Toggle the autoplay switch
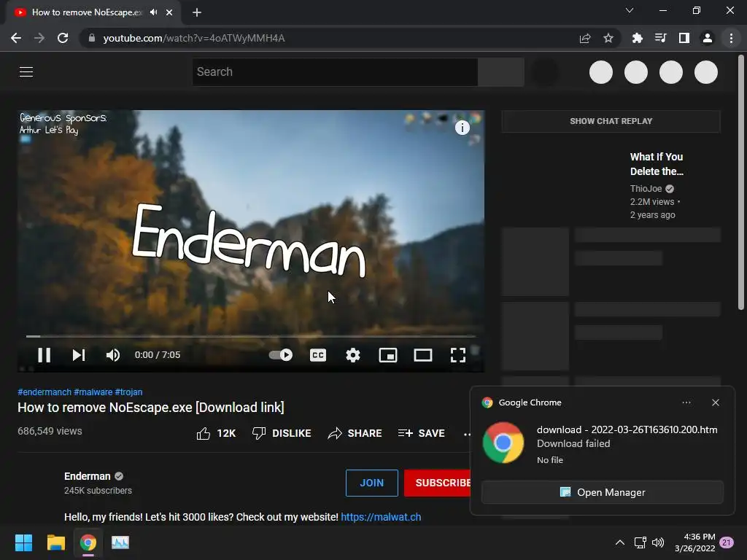Viewport: 747px width, 560px height. [281, 355]
